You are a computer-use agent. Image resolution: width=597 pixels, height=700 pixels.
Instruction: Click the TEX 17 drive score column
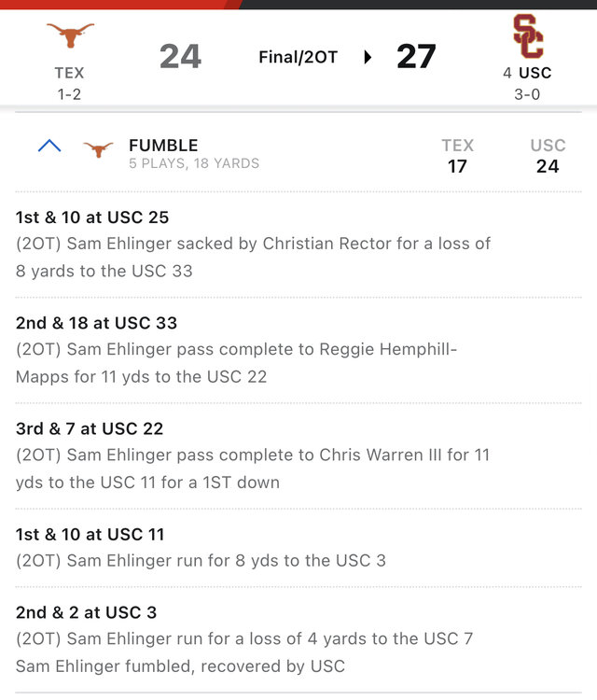tap(457, 156)
